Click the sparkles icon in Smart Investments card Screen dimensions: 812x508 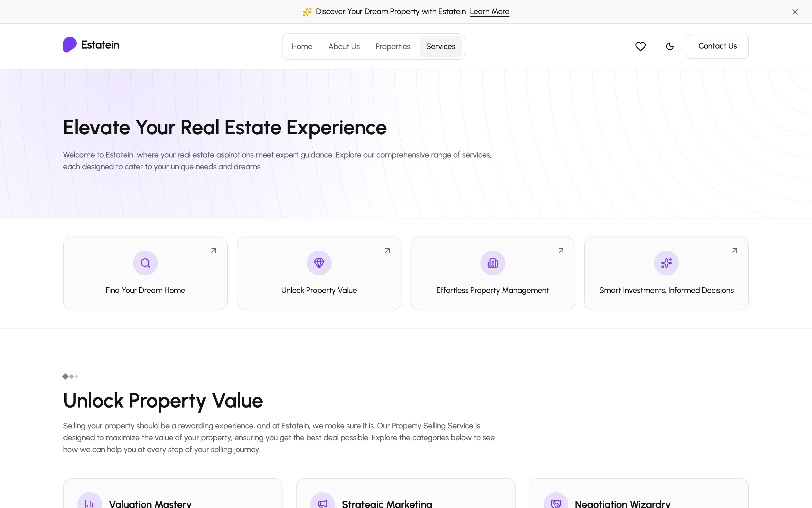(x=667, y=263)
